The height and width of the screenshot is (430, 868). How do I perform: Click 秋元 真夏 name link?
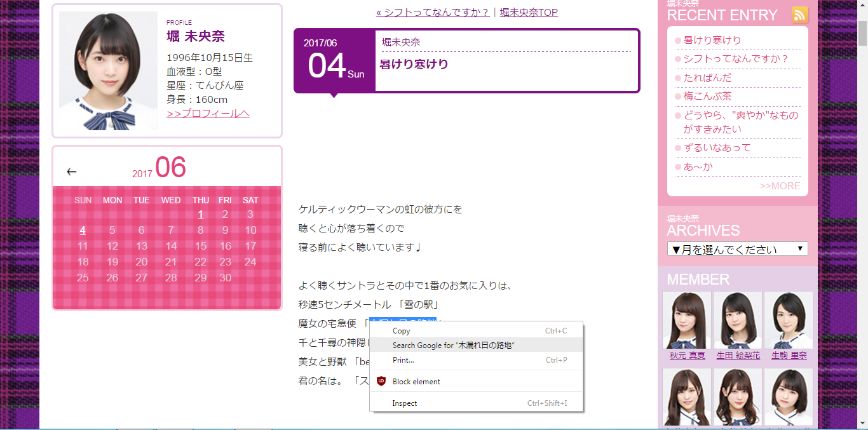coord(687,356)
